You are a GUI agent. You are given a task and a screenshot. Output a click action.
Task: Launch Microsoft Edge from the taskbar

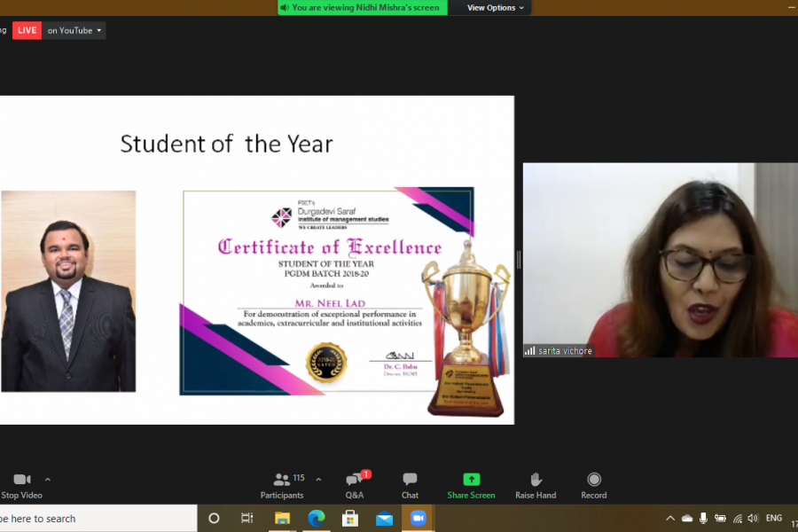coord(316,518)
